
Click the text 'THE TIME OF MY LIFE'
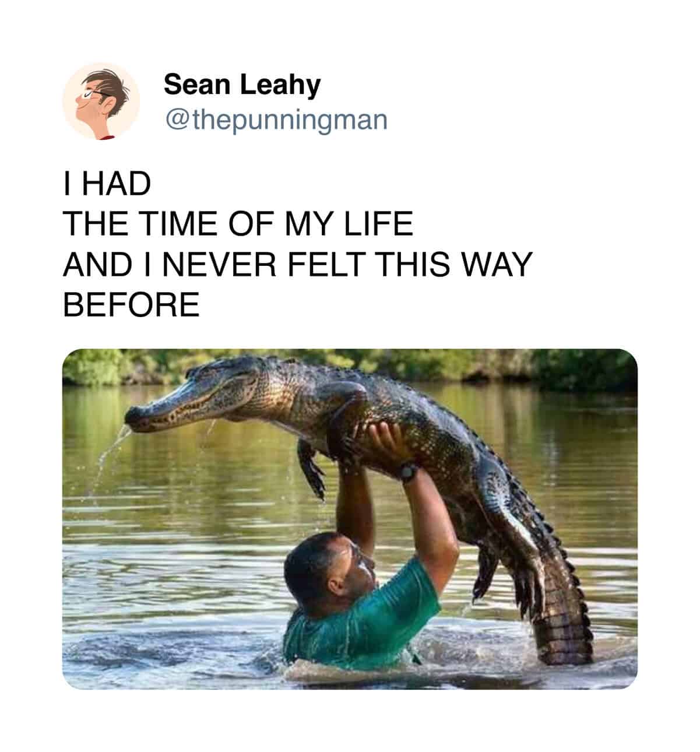238,224
